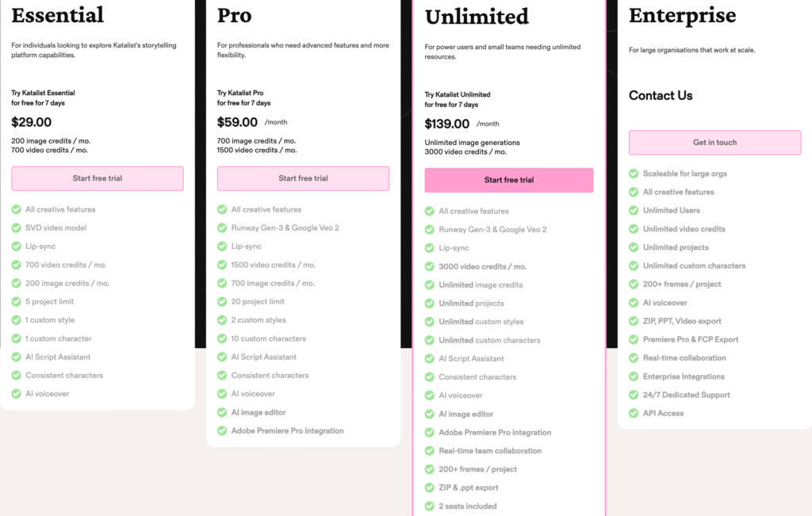Click checkmark next to 5 project limit

tap(16, 302)
